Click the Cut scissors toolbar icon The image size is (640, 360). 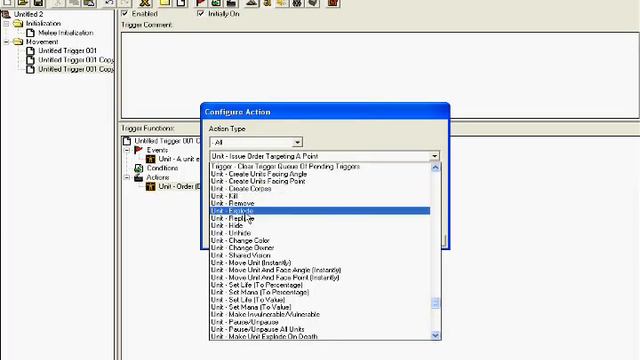[58, 3]
